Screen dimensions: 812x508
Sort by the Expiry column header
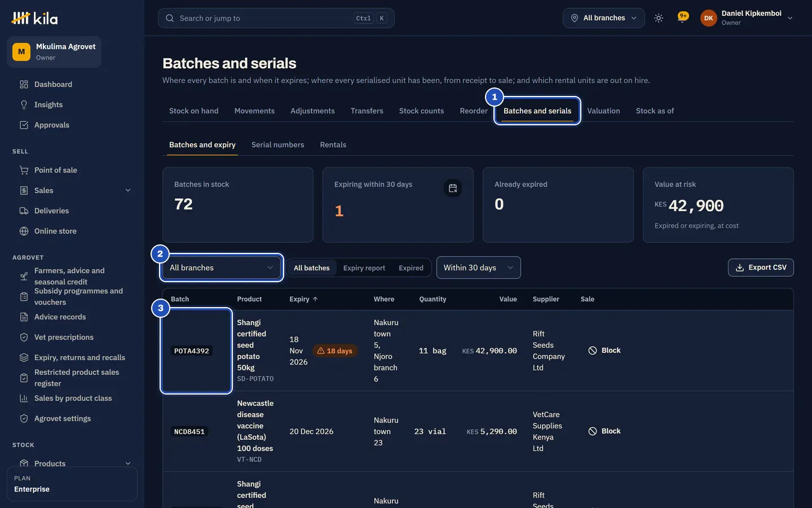[303, 299]
